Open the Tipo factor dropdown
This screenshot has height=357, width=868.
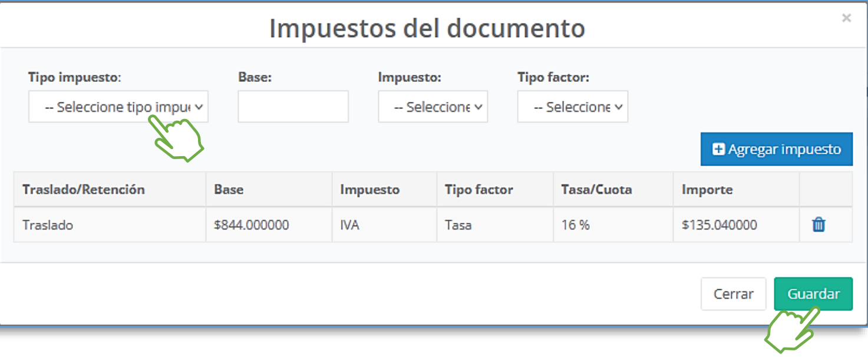point(572,107)
